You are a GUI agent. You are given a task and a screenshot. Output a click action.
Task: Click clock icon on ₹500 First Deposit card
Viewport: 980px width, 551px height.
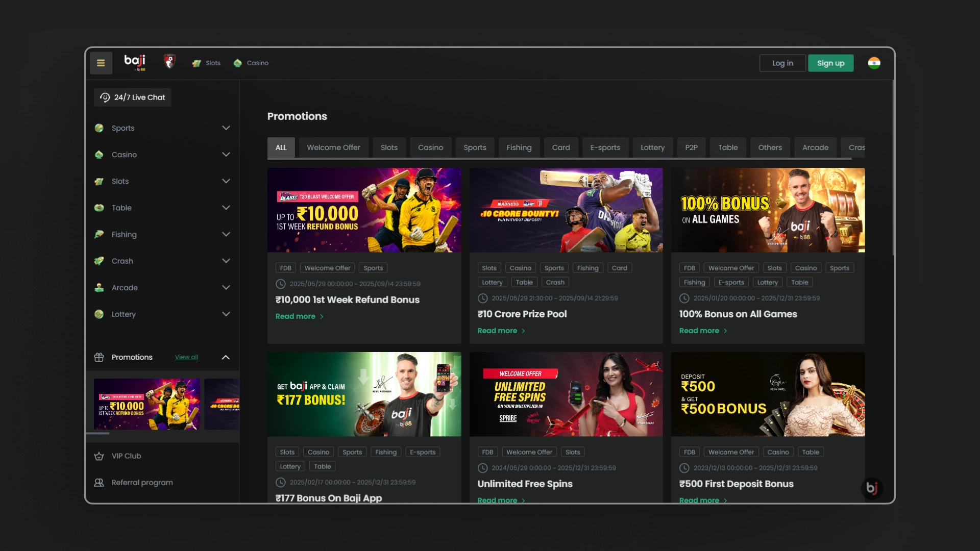(x=684, y=468)
